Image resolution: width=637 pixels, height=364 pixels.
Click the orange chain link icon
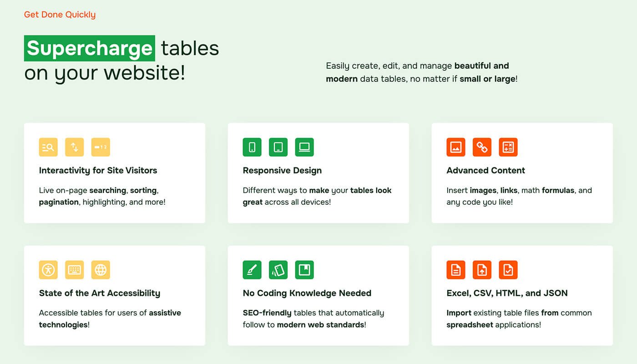click(x=482, y=147)
